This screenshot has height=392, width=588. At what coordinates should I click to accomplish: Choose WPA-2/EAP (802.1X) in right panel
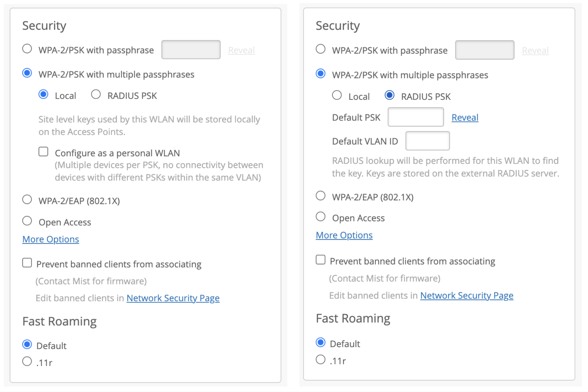pyautogui.click(x=321, y=196)
